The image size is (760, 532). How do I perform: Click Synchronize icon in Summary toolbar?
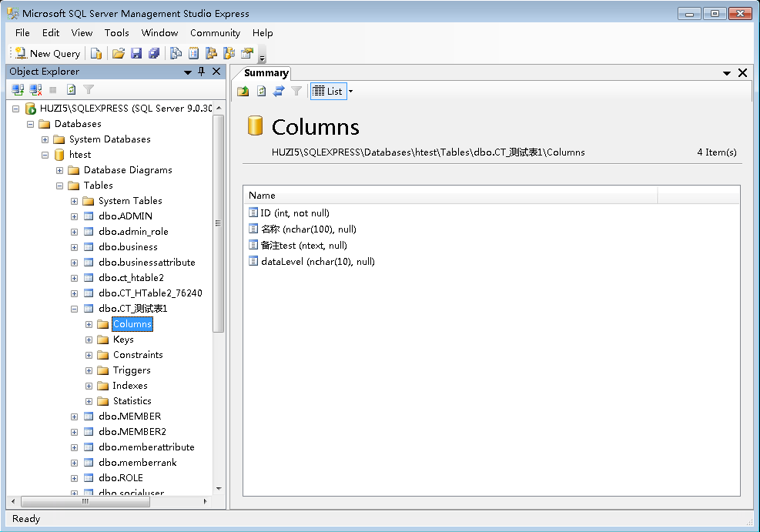point(279,91)
